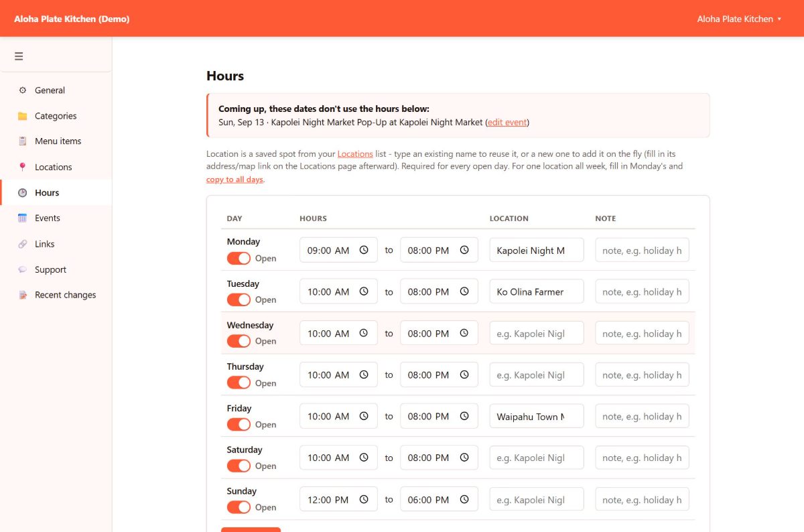This screenshot has height=532, width=804.
Task: Open time picker for Thursday closing time
Action: [x=464, y=375]
